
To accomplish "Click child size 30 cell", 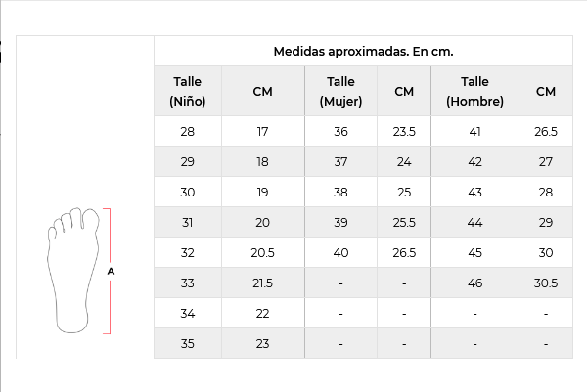I will coord(188,192).
